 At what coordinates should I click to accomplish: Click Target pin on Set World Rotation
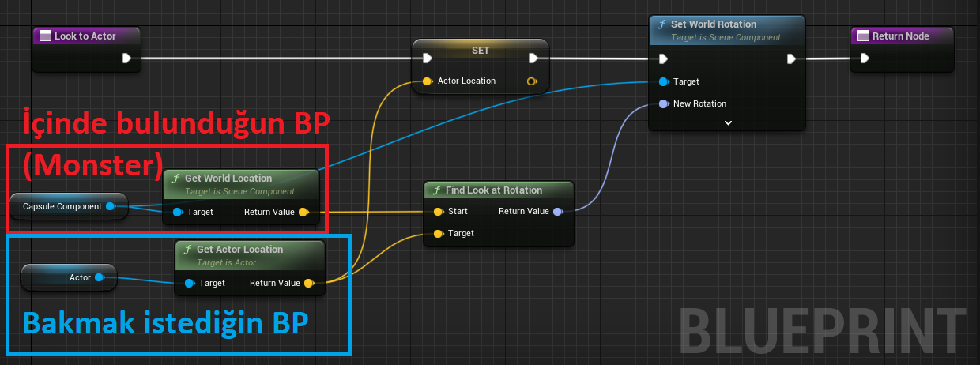click(663, 81)
